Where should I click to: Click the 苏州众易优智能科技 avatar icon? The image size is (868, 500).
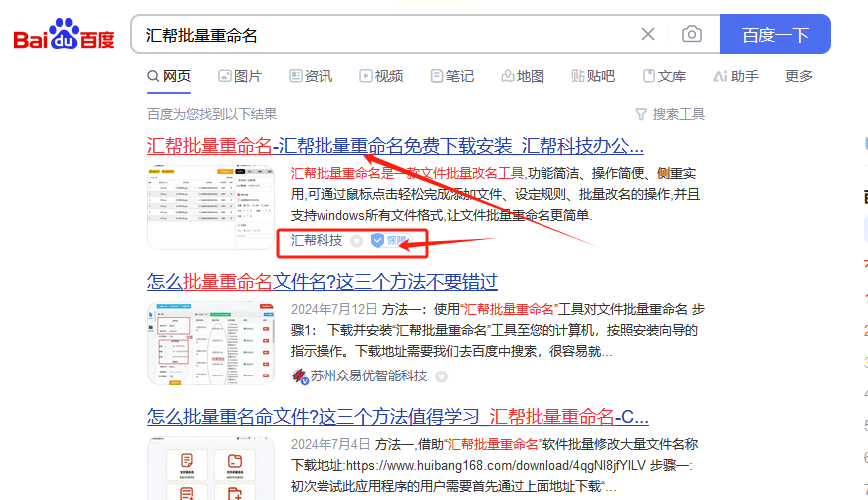pyautogui.click(x=299, y=376)
